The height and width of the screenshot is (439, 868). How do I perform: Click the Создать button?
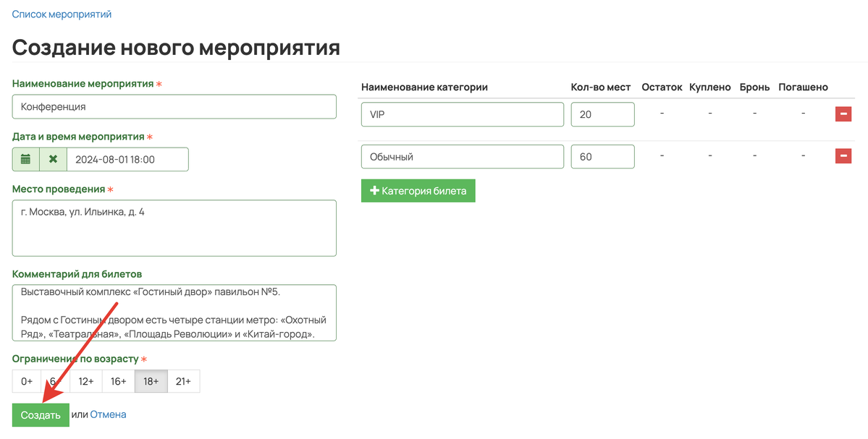coord(41,415)
